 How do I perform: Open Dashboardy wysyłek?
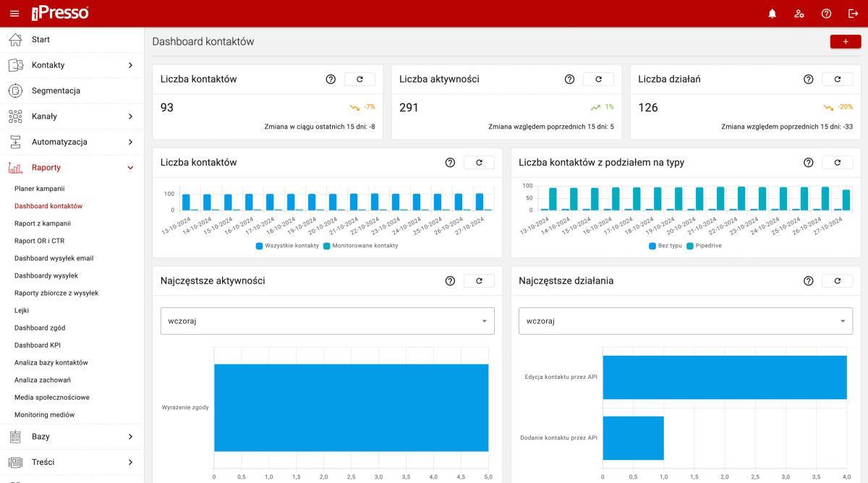pos(46,275)
